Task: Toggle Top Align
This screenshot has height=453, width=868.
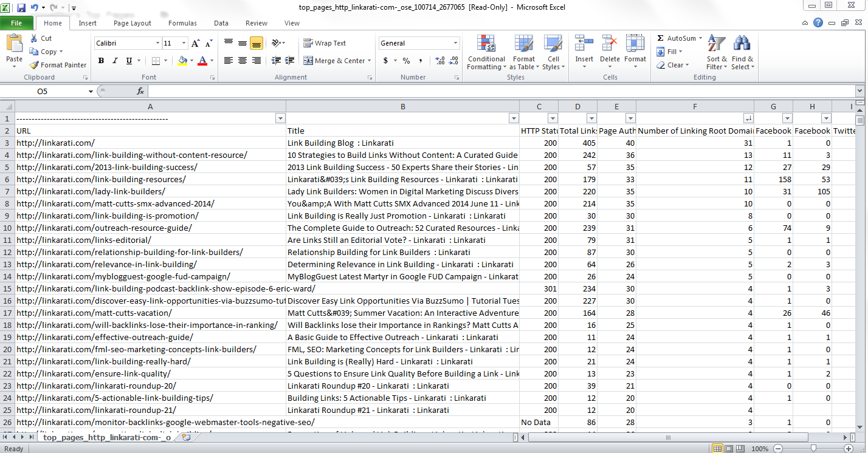Action: tap(229, 43)
